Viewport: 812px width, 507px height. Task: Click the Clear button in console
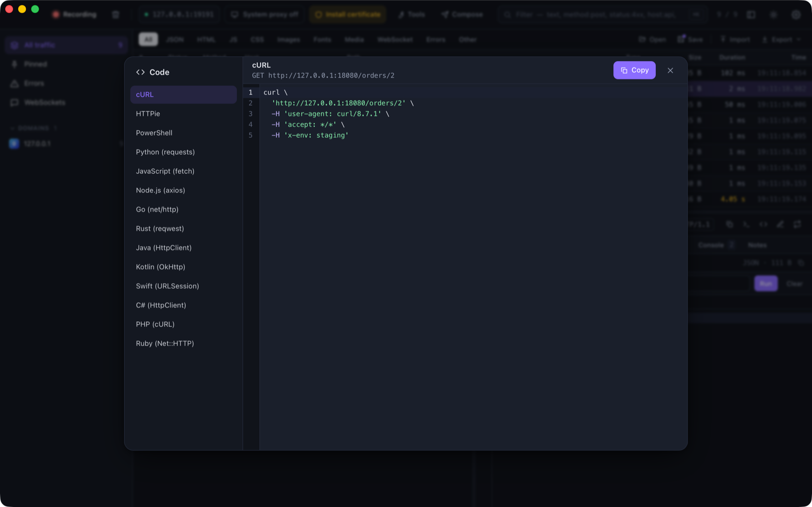[x=794, y=284]
